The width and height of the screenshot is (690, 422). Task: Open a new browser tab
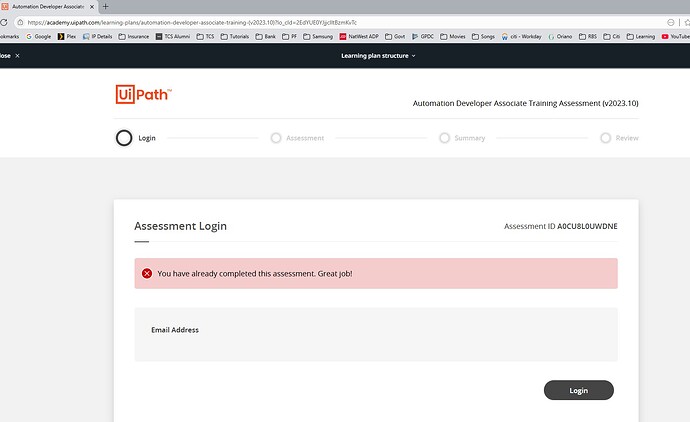[x=105, y=7]
